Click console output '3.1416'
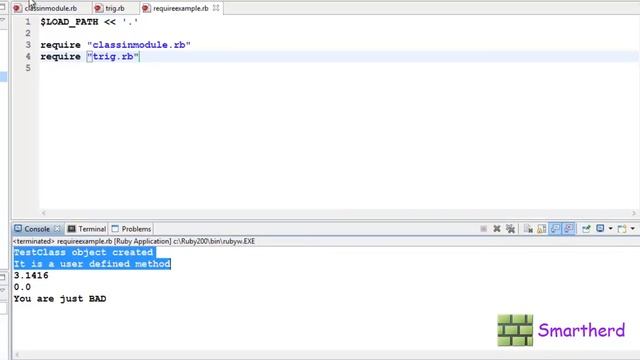The image size is (640, 360). pos(31,276)
